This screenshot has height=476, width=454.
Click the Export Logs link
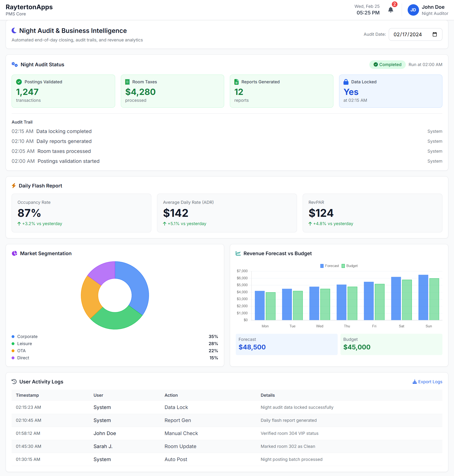click(430, 382)
